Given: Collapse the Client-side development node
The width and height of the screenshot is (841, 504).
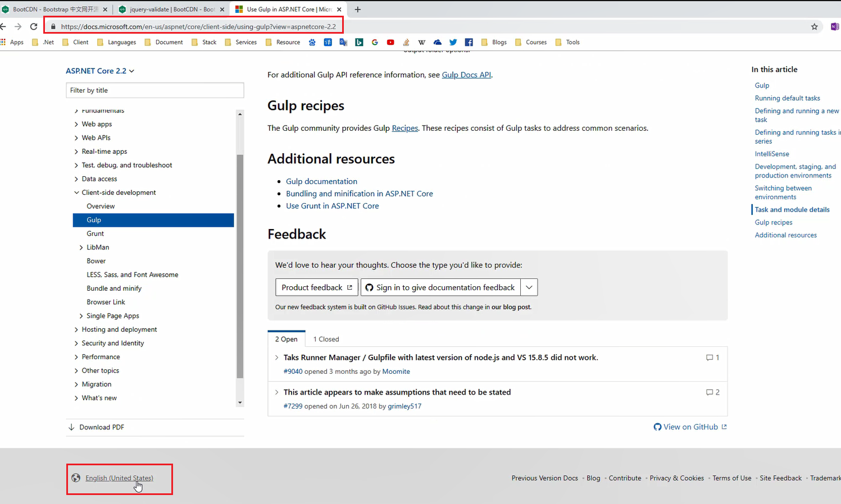Looking at the screenshot, I should click(x=76, y=193).
